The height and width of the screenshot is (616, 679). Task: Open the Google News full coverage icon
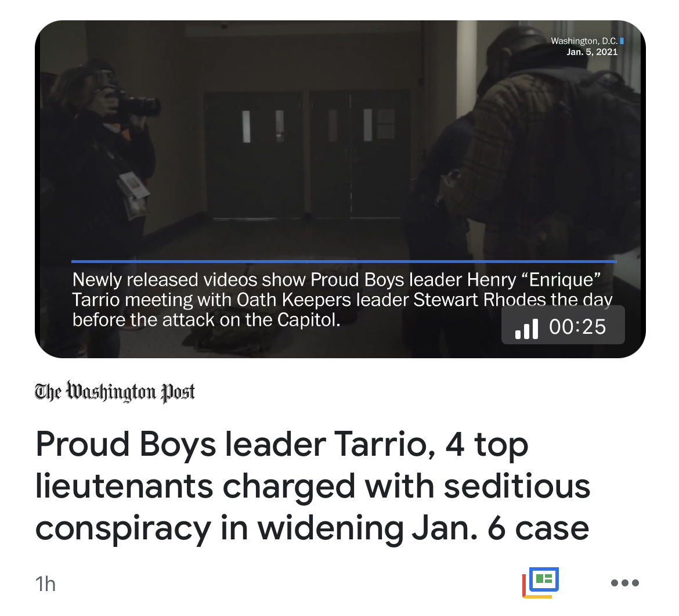(x=540, y=583)
